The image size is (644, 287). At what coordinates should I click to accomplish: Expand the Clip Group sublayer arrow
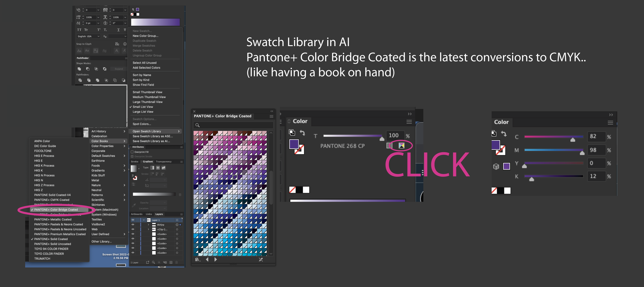[149, 229]
